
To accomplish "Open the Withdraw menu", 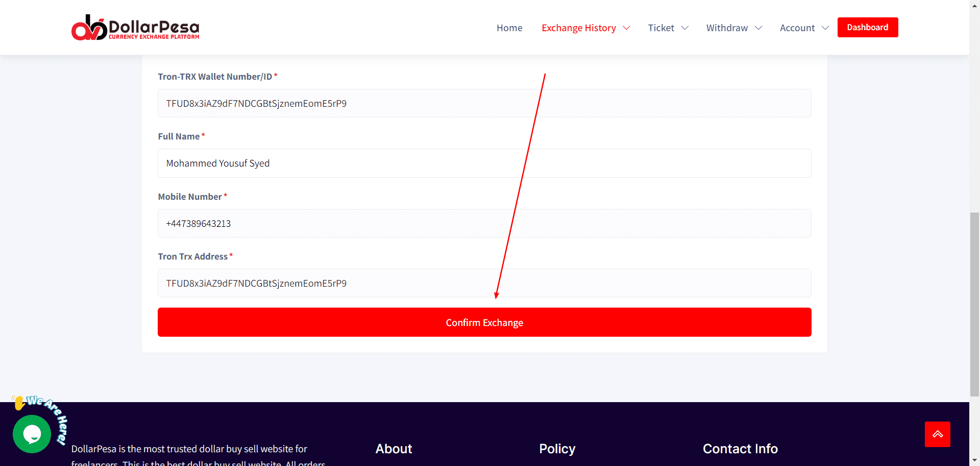I will pyautogui.click(x=727, y=28).
